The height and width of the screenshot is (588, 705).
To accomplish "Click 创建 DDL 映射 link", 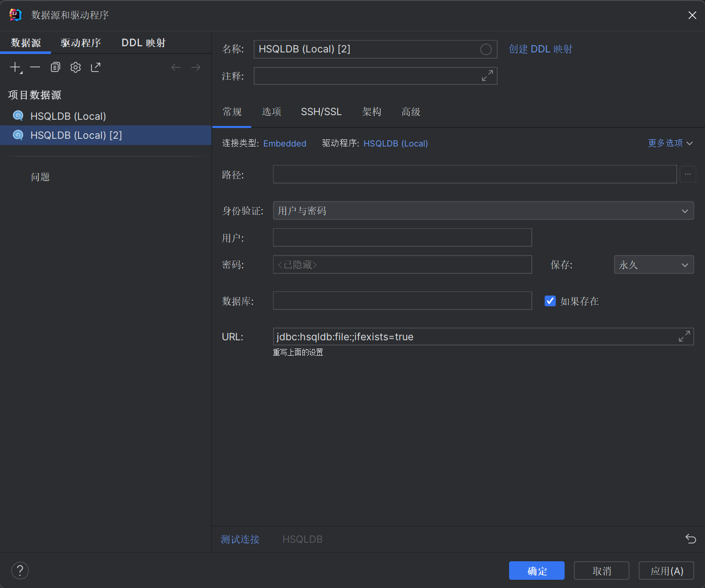I will pos(540,49).
